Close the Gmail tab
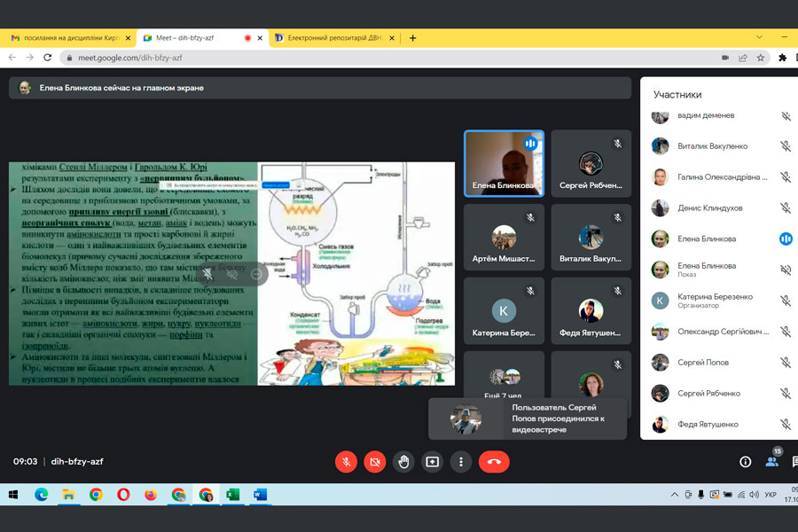The image size is (798, 532). (x=128, y=37)
